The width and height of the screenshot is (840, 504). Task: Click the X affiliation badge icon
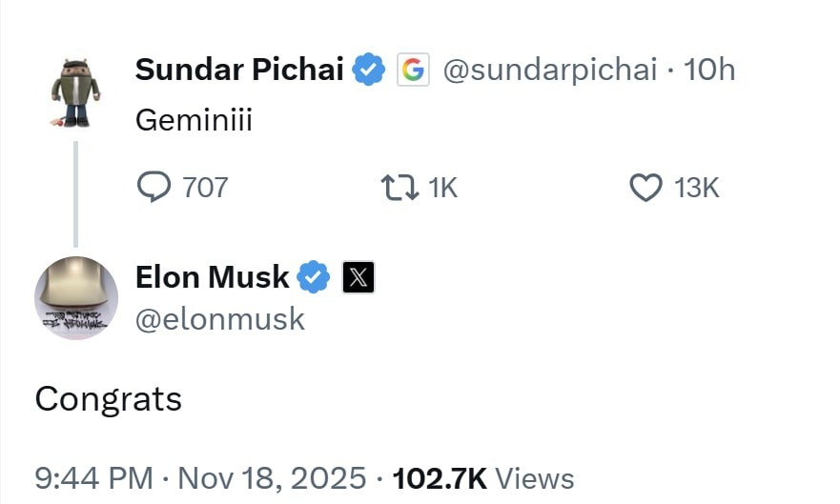pyautogui.click(x=359, y=277)
